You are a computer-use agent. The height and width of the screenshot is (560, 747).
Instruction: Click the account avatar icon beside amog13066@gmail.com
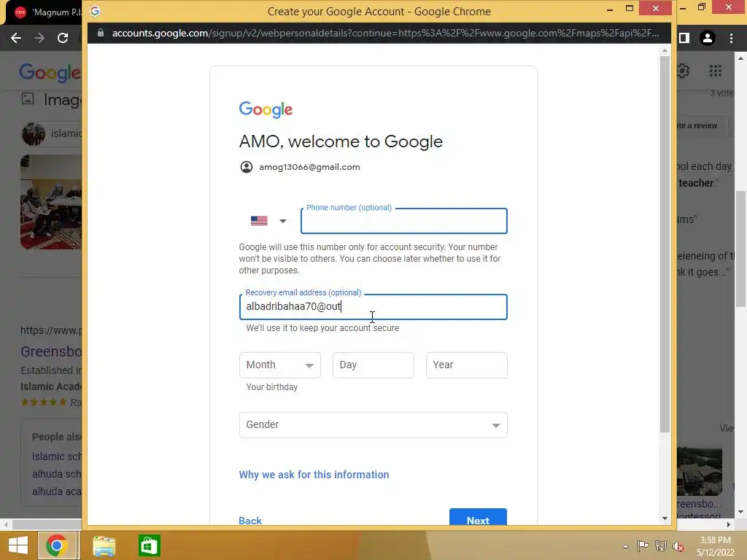coord(247,167)
